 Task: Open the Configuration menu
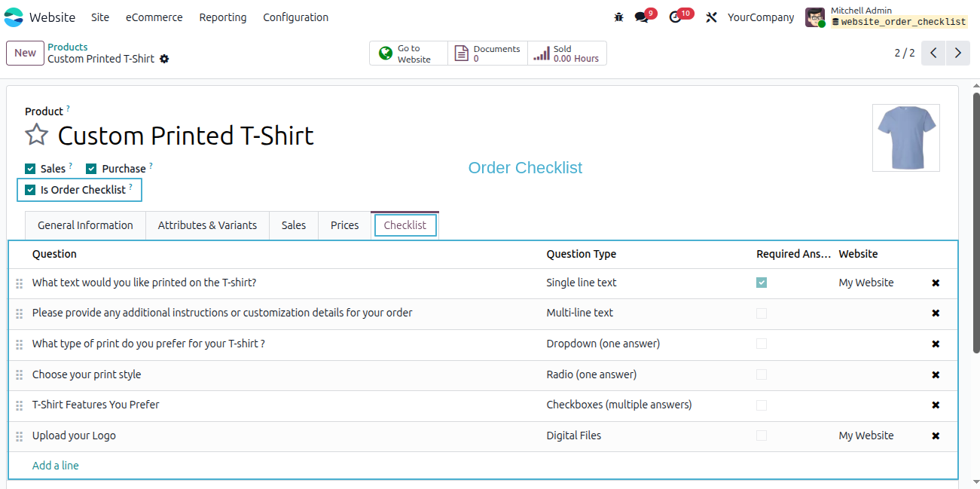295,17
